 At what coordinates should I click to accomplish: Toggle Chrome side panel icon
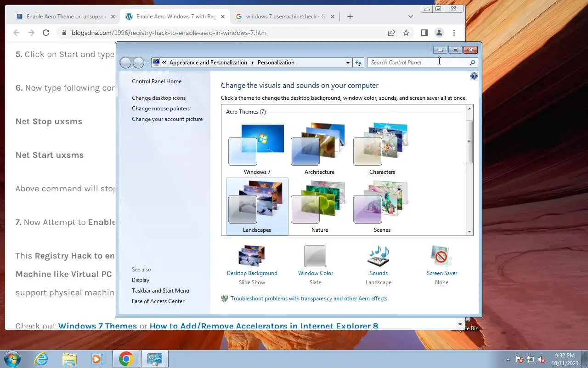click(x=424, y=33)
